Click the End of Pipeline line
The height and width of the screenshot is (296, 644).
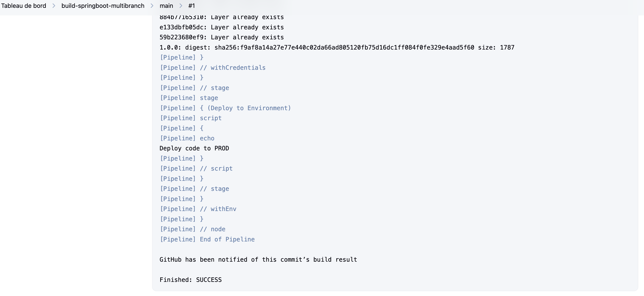[x=207, y=239]
